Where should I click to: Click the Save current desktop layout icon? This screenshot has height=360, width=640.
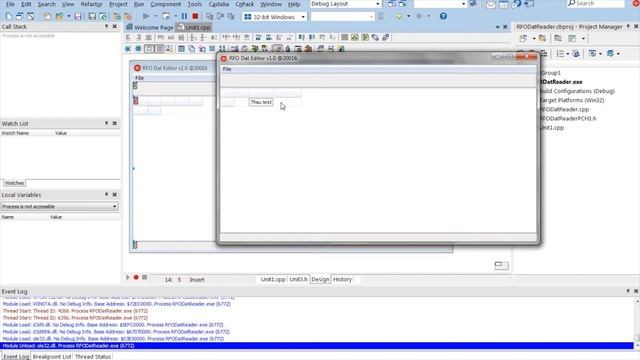[391, 4]
